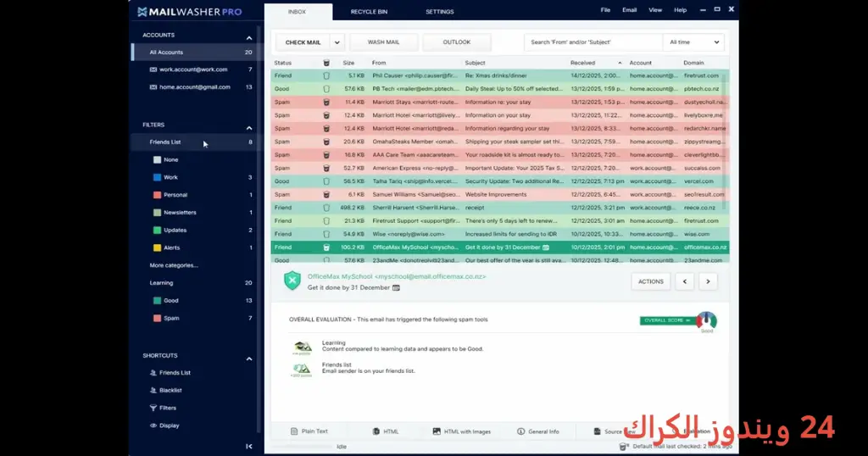Image resolution: width=868 pixels, height=456 pixels.
Task: Click the Display eye icon
Action: point(153,425)
